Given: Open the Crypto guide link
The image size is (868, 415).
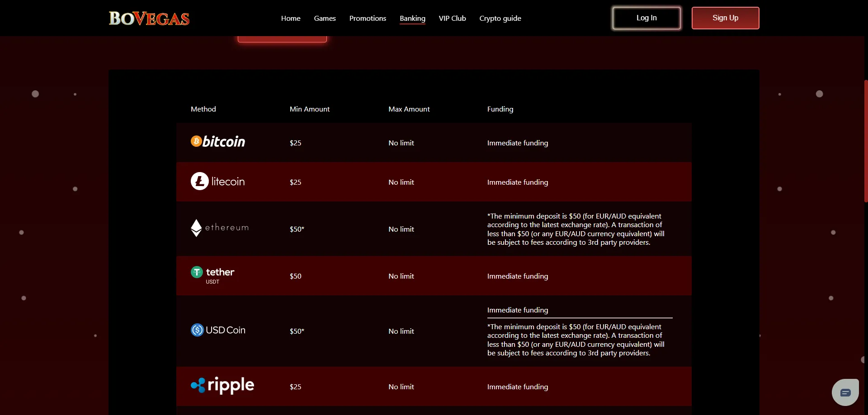Looking at the screenshot, I should (x=500, y=19).
